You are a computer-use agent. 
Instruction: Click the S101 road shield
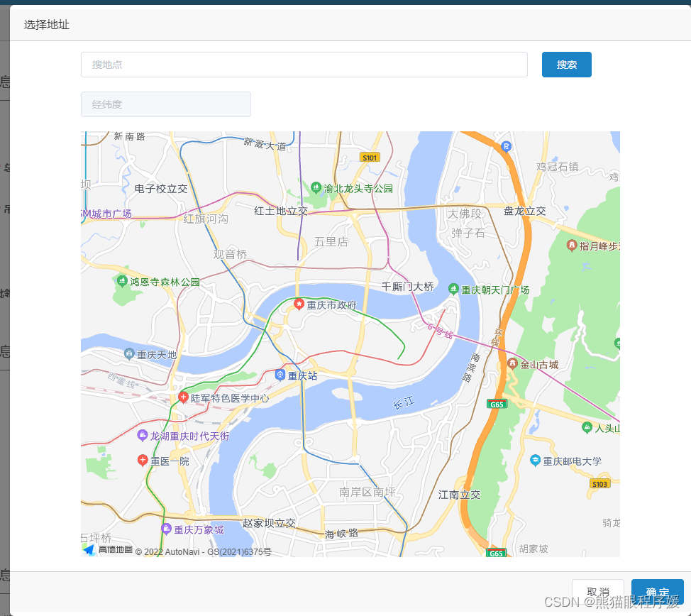pyautogui.click(x=370, y=158)
